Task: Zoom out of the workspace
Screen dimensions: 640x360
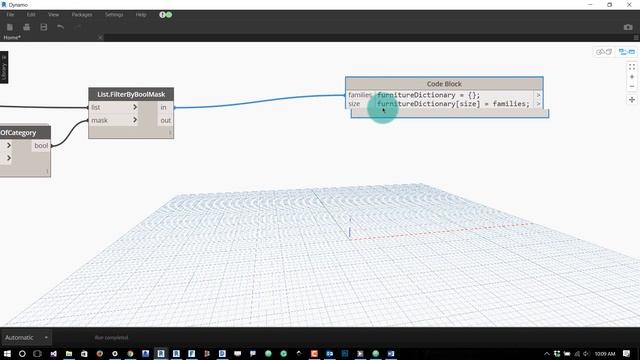Action: (x=632, y=87)
